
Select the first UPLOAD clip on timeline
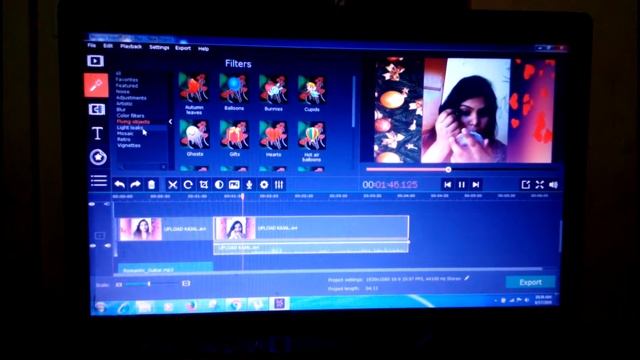pyautogui.click(x=165, y=229)
